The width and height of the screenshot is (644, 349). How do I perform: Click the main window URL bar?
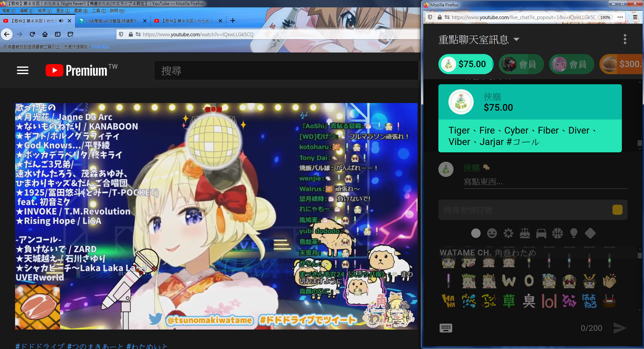pos(268,34)
